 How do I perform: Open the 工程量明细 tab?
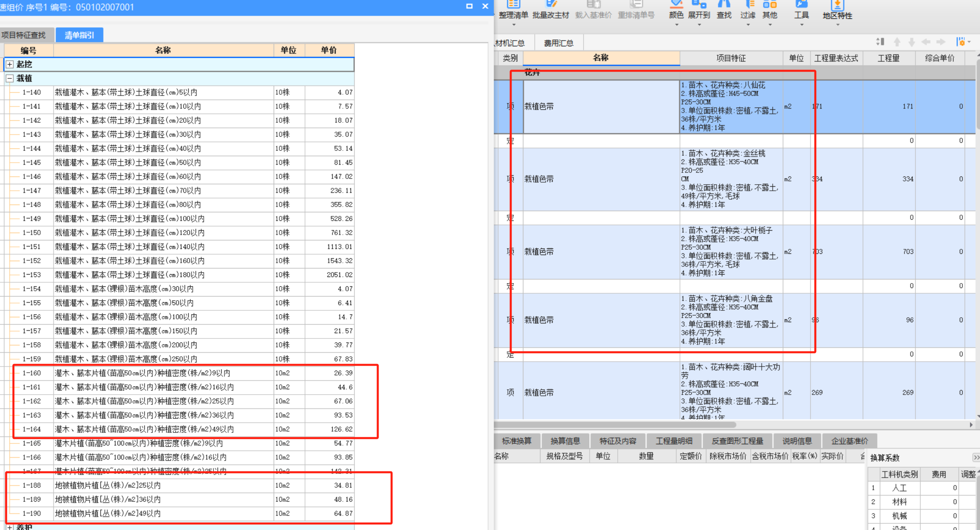(674, 441)
